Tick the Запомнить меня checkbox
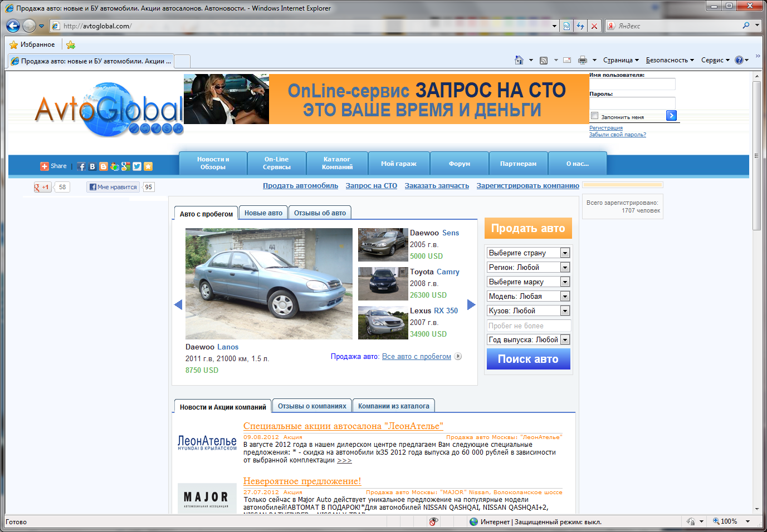Viewport: 767px width, 532px height. click(594, 116)
